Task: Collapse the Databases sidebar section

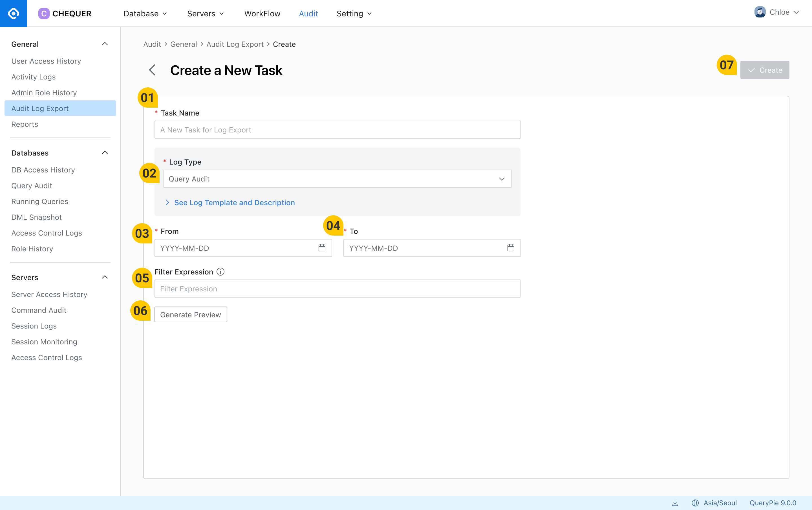Action: click(105, 153)
